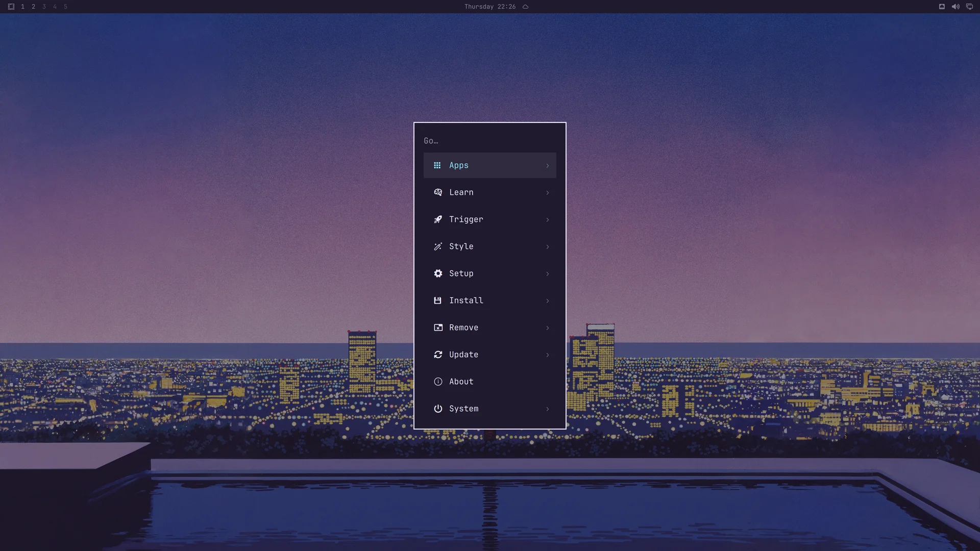Click the volume speaker icon in top bar
The height and width of the screenshot is (551, 980).
955,7
